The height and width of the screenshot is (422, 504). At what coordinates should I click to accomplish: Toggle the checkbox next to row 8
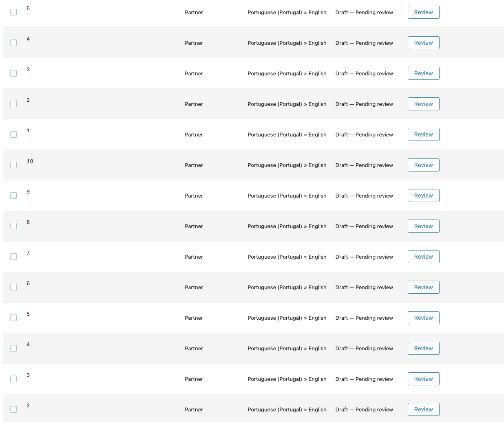[13, 226]
